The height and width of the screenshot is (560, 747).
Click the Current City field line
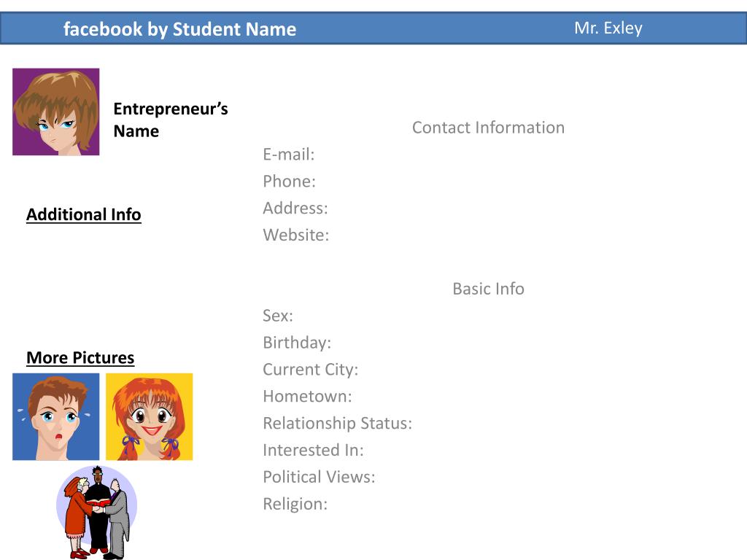pos(311,370)
